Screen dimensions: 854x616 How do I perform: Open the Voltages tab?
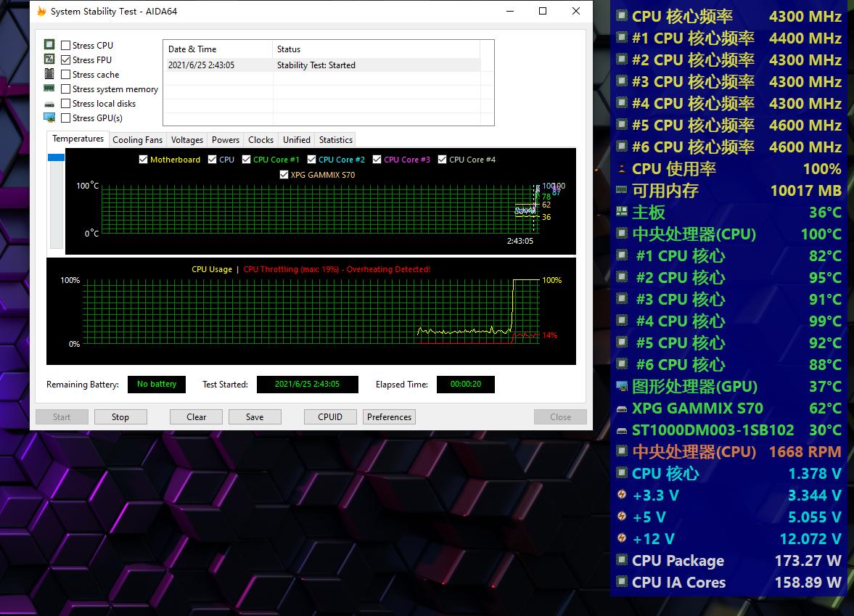[x=187, y=140]
